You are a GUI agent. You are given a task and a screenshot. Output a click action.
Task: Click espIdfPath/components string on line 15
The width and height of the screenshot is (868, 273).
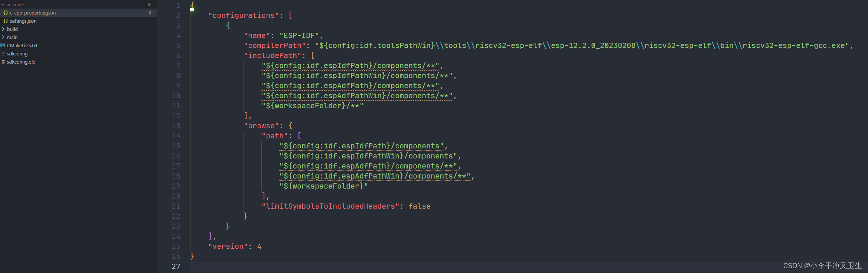[x=362, y=146]
